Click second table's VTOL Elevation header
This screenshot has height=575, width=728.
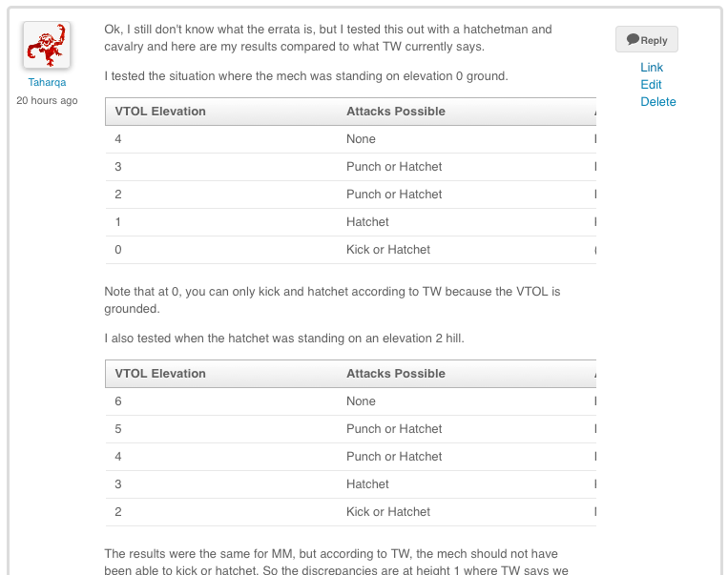coord(160,374)
